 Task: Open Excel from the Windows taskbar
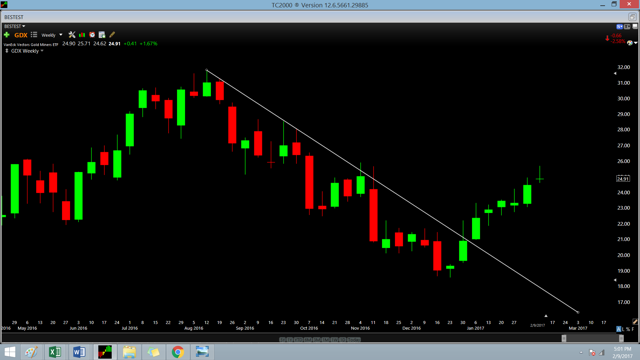[55, 352]
